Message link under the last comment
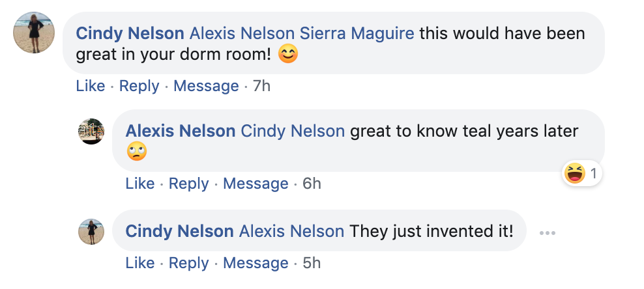Viewport: 644px width, 289px height. coord(256,263)
